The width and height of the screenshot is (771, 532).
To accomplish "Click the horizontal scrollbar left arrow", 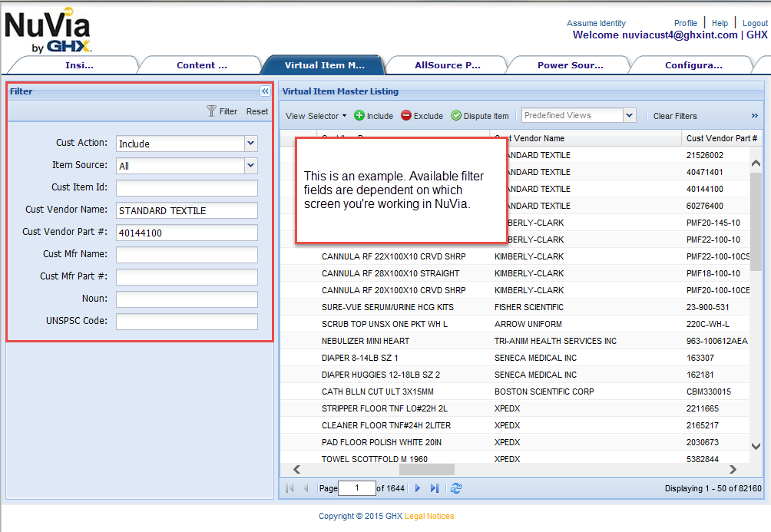I will tap(296, 470).
